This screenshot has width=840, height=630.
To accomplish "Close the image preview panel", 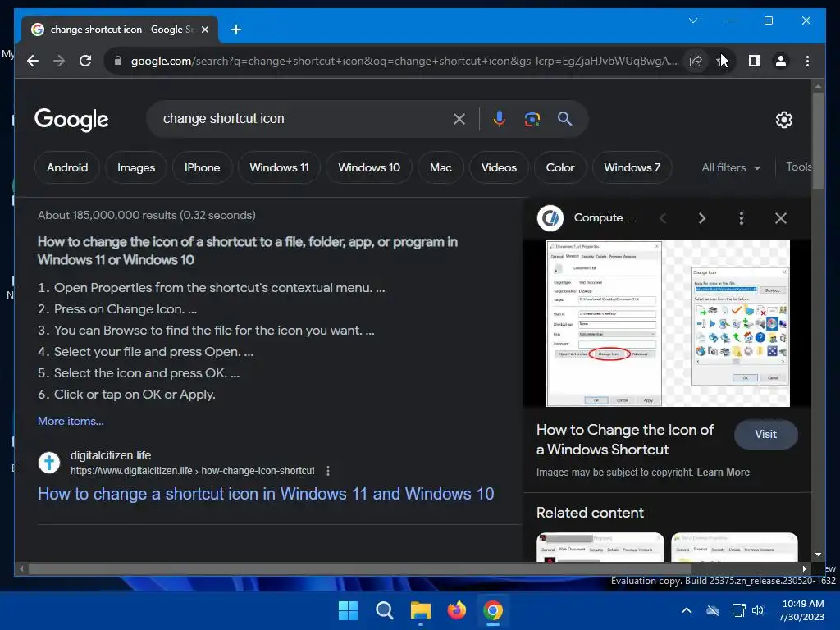I will (781, 218).
